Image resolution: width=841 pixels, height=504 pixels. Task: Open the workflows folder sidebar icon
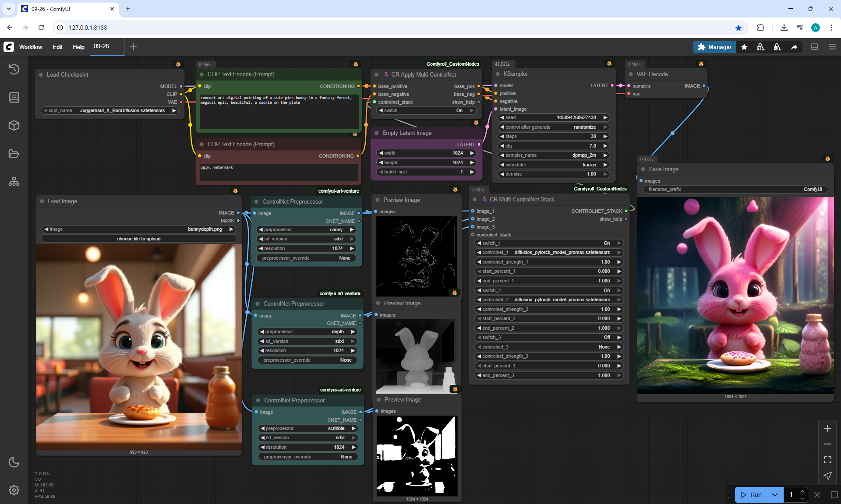tap(14, 154)
